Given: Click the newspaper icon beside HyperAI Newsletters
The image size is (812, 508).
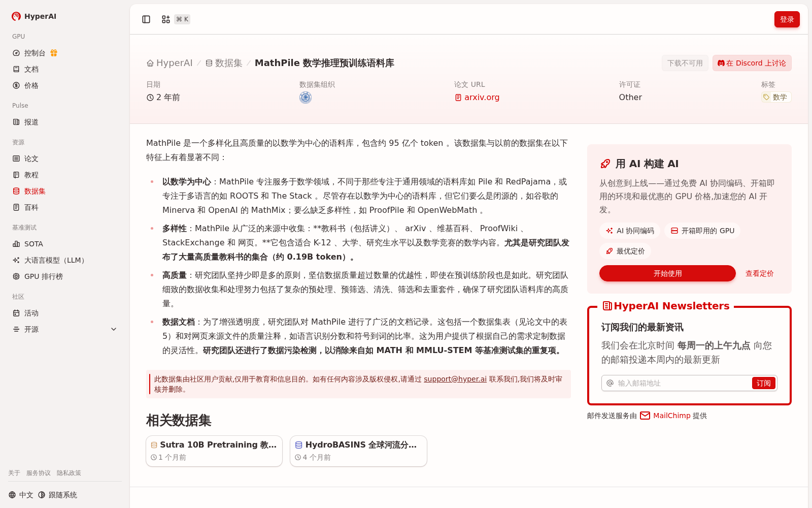Looking at the screenshot, I should click(607, 306).
